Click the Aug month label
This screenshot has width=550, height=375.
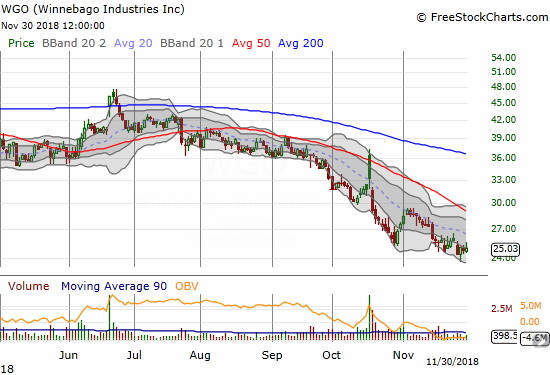pos(200,355)
